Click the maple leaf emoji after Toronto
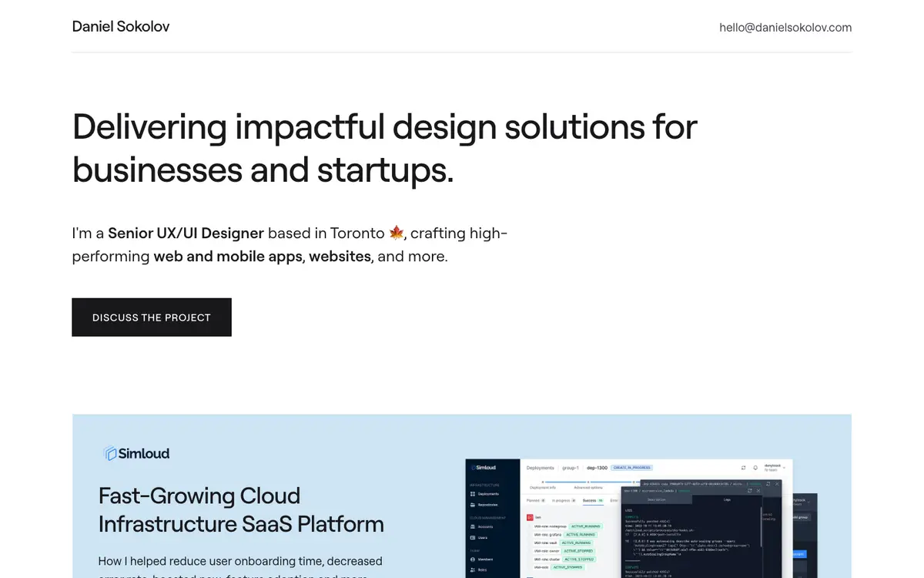 coord(397,233)
